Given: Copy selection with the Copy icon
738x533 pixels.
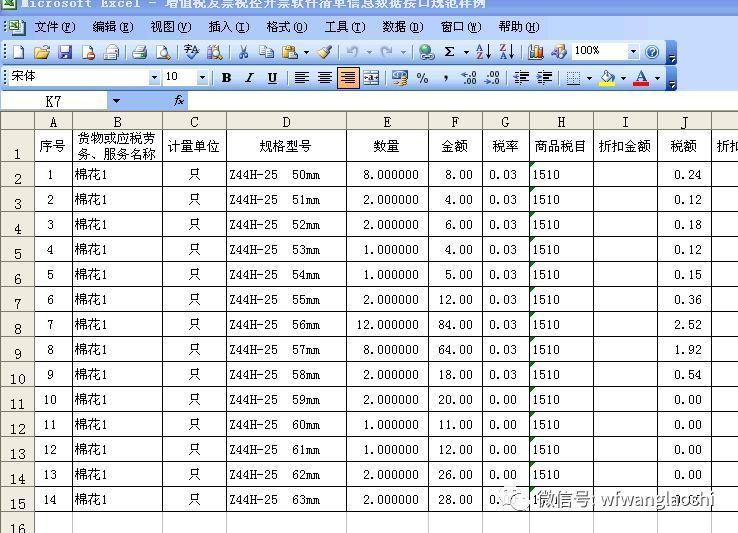Looking at the screenshot, I should (x=266, y=52).
